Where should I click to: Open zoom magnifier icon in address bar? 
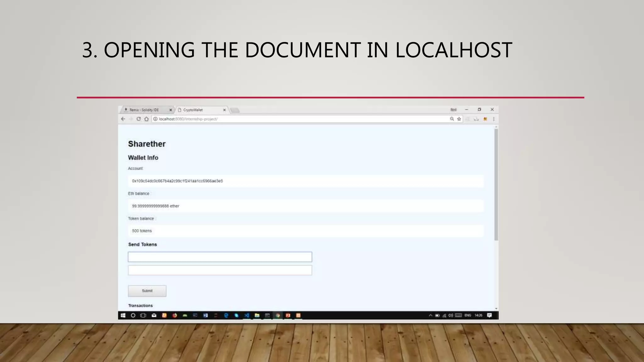pyautogui.click(x=452, y=119)
